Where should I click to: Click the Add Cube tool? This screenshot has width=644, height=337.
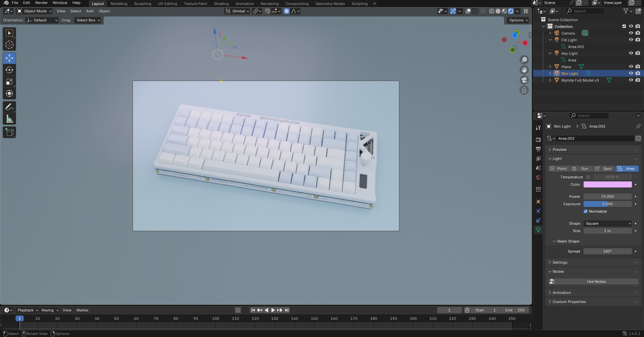tap(9, 132)
